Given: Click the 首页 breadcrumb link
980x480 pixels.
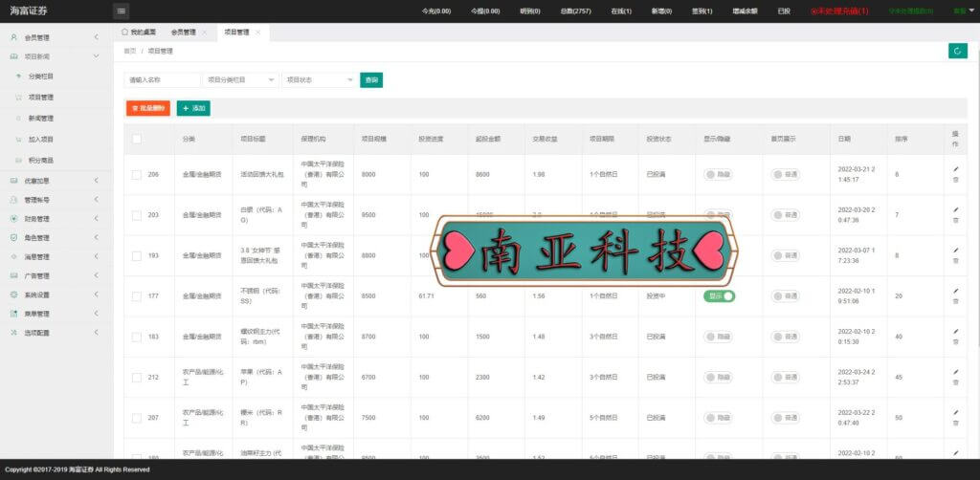Looking at the screenshot, I should click(x=130, y=52).
